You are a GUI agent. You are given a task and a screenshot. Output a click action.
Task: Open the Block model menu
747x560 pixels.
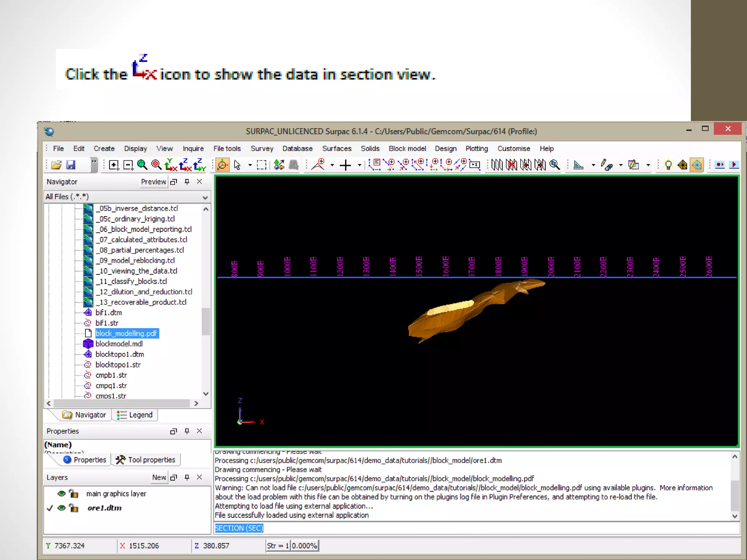point(407,148)
